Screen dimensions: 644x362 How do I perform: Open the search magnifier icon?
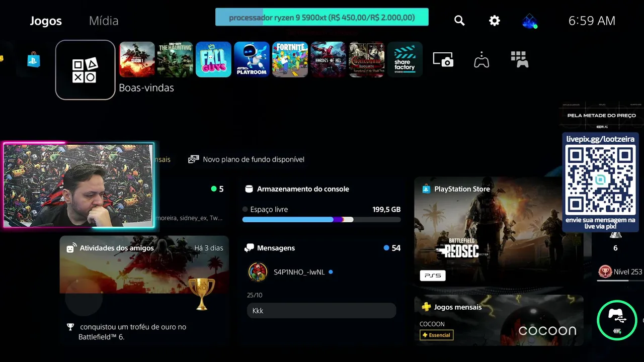click(459, 21)
